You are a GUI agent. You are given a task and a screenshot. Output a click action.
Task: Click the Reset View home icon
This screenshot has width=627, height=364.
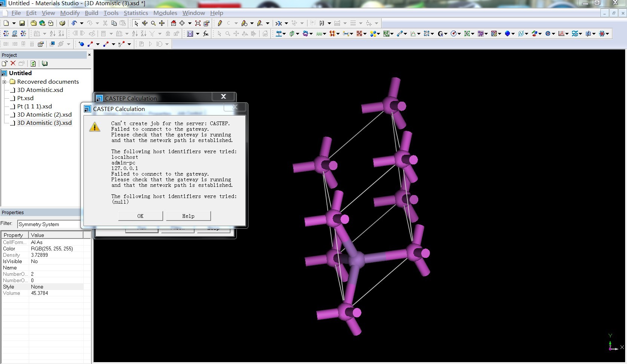tap(174, 23)
